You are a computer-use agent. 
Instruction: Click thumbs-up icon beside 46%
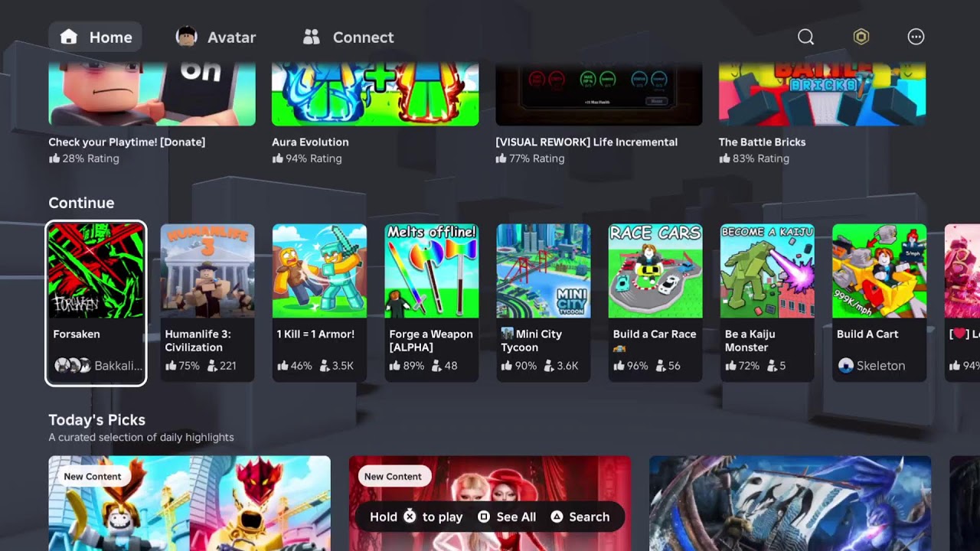click(283, 366)
